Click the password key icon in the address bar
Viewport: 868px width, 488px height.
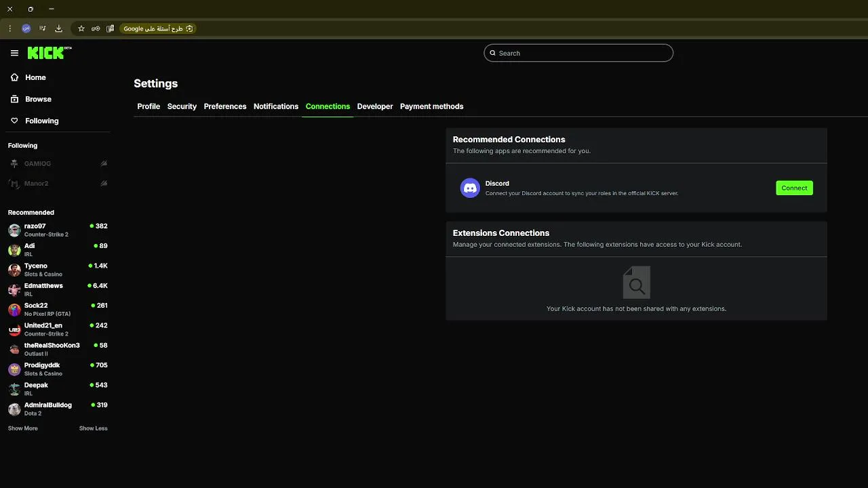96,28
